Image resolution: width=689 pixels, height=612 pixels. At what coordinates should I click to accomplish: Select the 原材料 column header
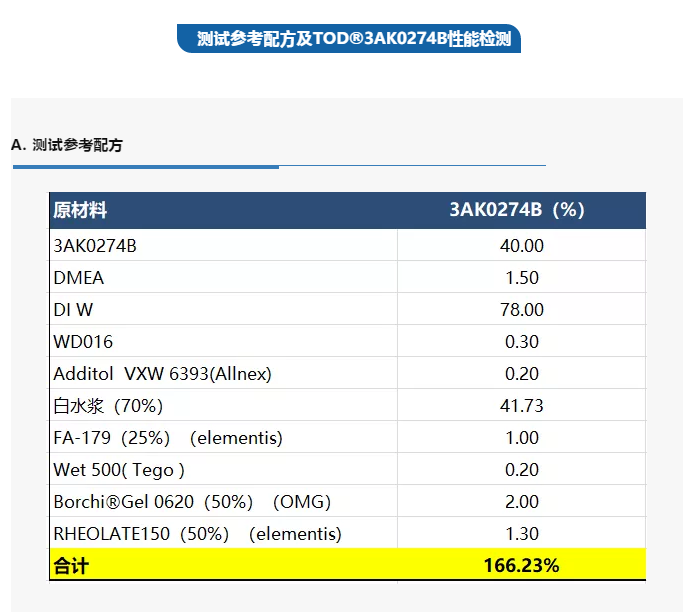81,210
